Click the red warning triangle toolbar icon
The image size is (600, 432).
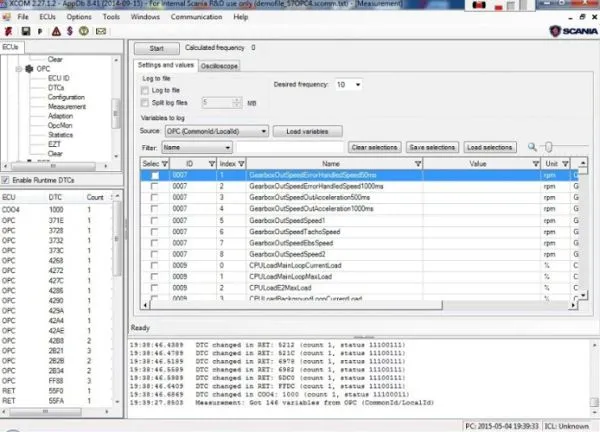tap(56, 31)
